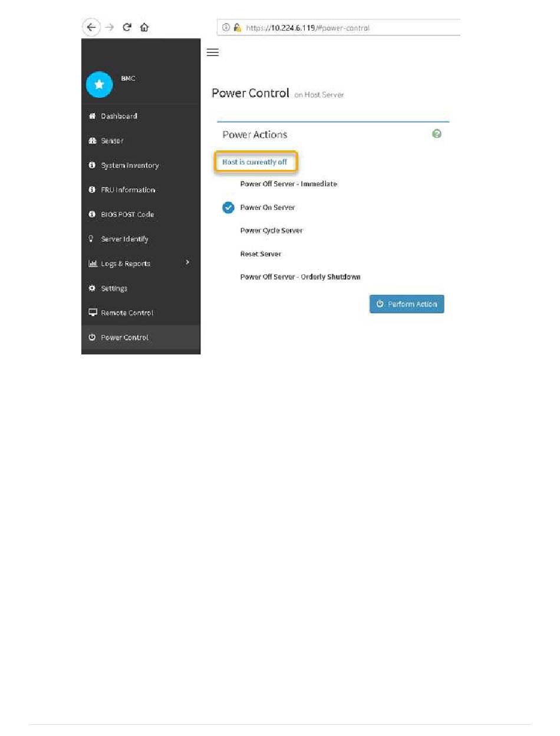
Task: Reload the page with refresh icon
Action: point(127,27)
